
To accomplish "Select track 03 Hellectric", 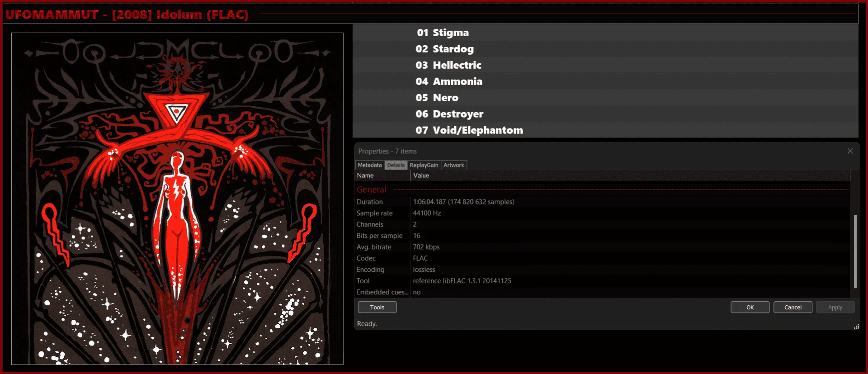I will [x=605, y=65].
